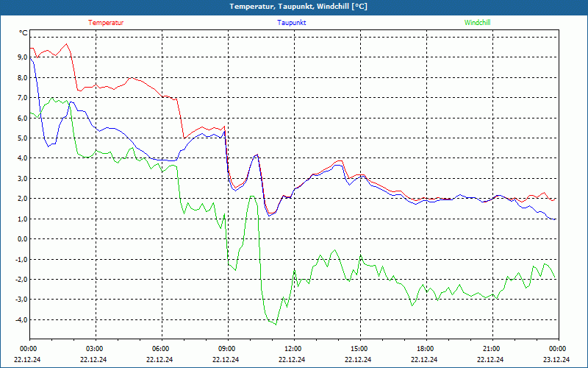Click the '18:00' time axis label
588x368 pixels.
coord(425,349)
